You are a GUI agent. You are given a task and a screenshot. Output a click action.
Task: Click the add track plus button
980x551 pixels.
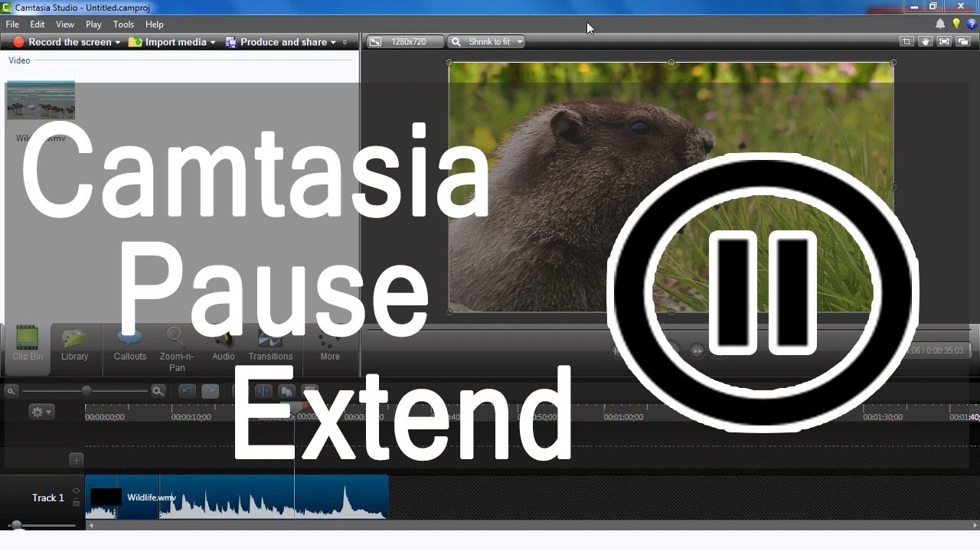click(x=76, y=460)
